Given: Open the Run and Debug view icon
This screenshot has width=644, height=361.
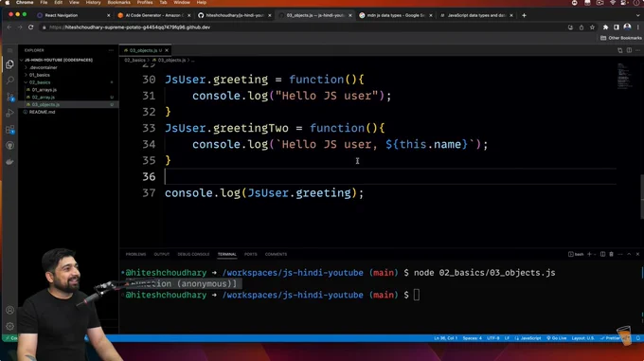Looking at the screenshot, I should tap(9, 113).
